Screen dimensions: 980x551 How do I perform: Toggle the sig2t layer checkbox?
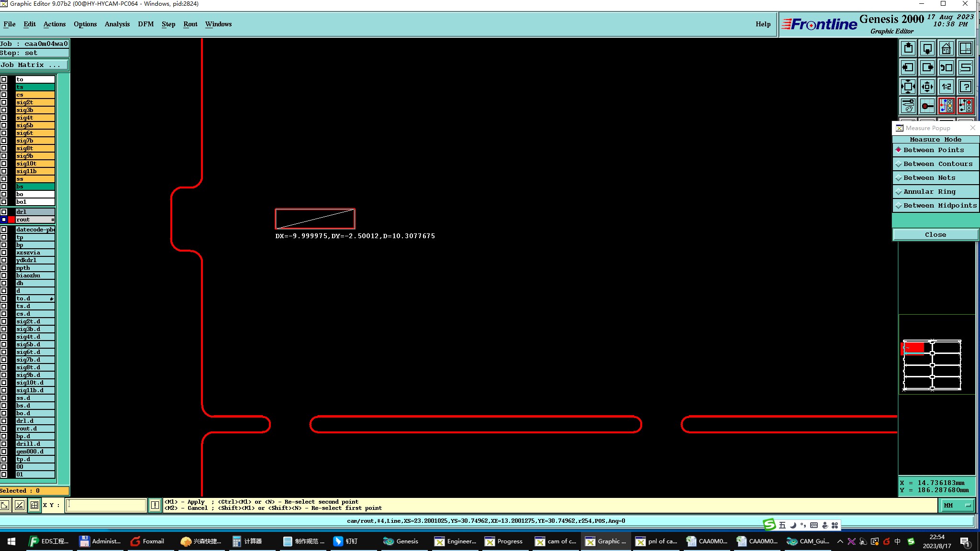click(4, 102)
